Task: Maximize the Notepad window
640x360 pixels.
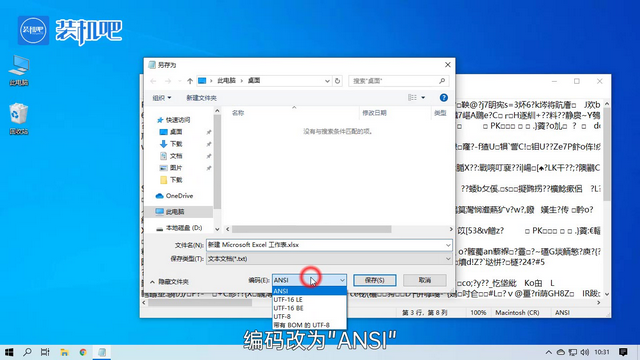Action: [577, 81]
